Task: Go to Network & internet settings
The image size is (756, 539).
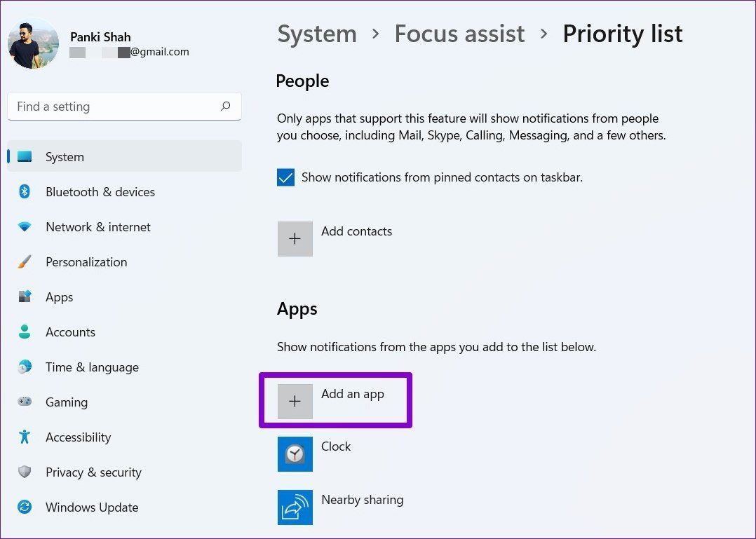Action: [98, 227]
